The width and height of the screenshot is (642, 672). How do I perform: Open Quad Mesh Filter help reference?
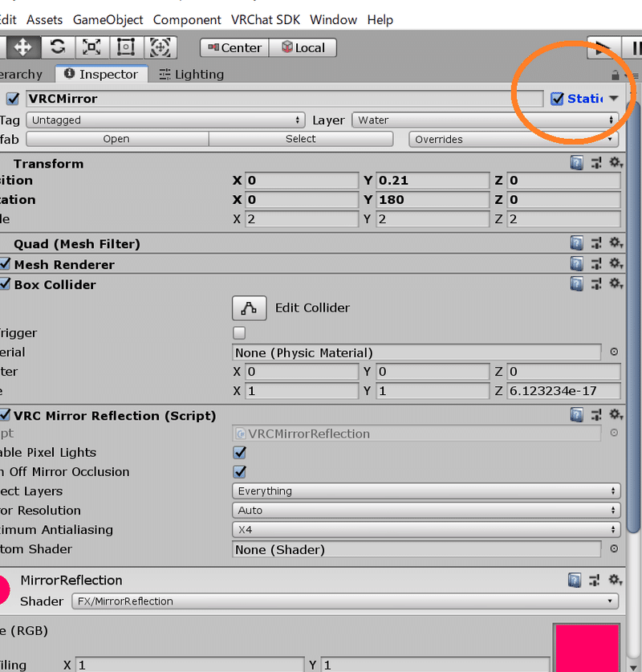tap(576, 243)
